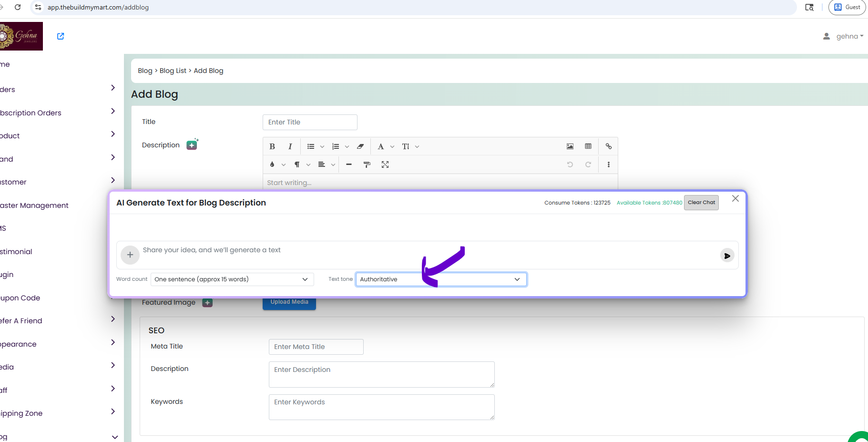Expand unordered list style dropdown arrow
This screenshot has width=868, height=442.
tap(322, 146)
